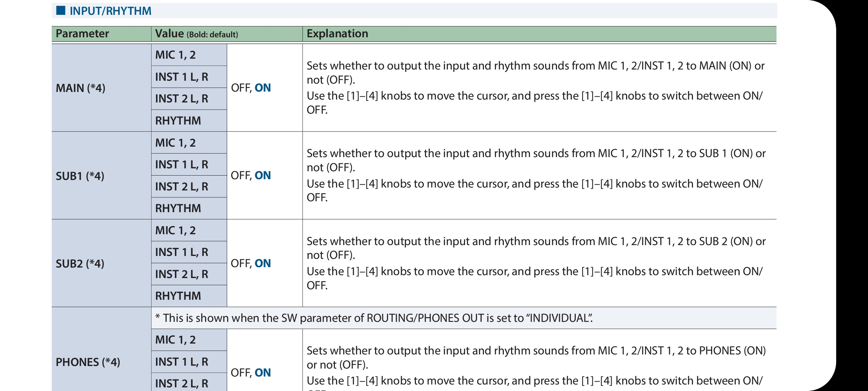Screen dimensions: 868x391
Task: Select the PHONES (*4) parameter cell
Action: point(101,349)
